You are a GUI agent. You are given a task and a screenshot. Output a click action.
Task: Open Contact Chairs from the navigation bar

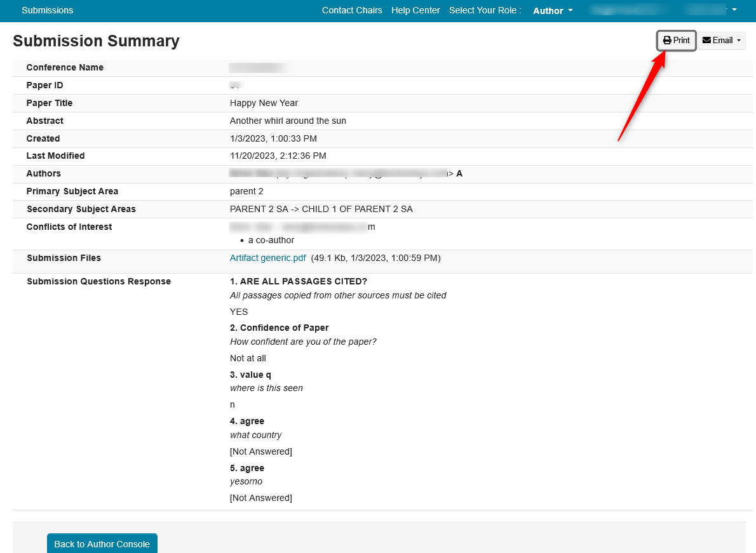tap(352, 10)
